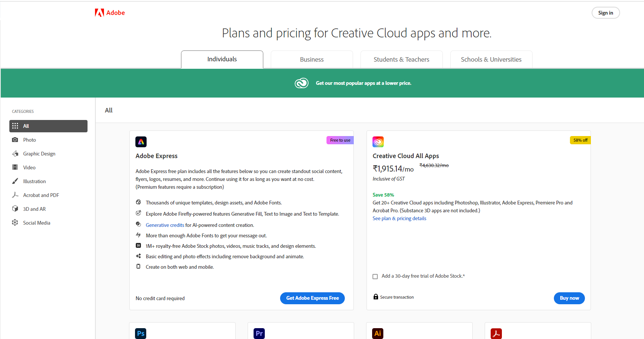Click the 58% off badge
Screen dimensions: 644x339
tap(580, 140)
